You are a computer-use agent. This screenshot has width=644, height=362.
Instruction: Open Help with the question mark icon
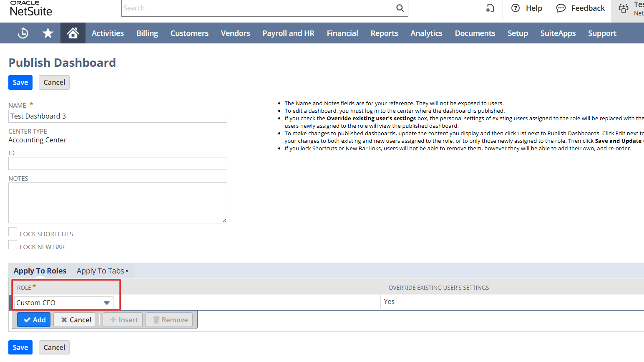pos(516,8)
